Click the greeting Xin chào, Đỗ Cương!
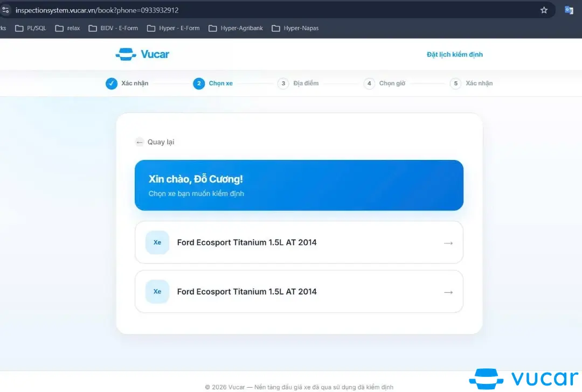The height and width of the screenshot is (392, 582). pyautogui.click(x=196, y=179)
